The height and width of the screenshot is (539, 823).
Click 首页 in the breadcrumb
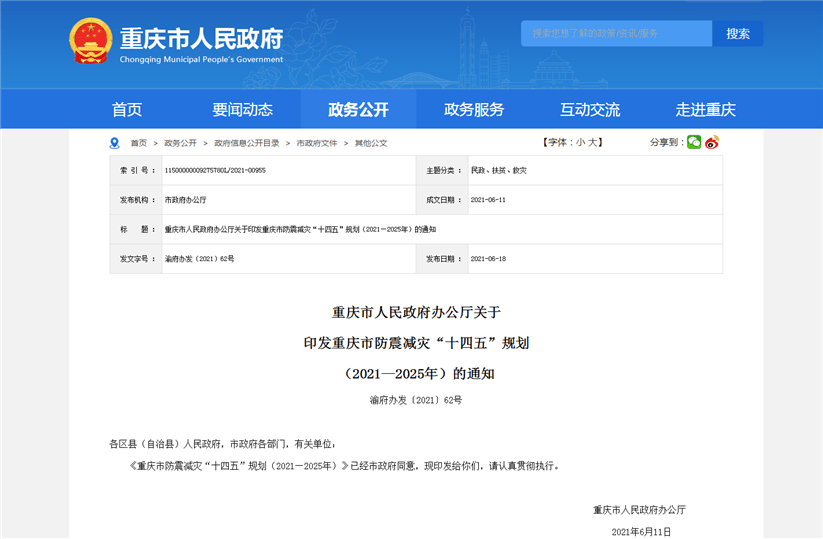tap(138, 144)
